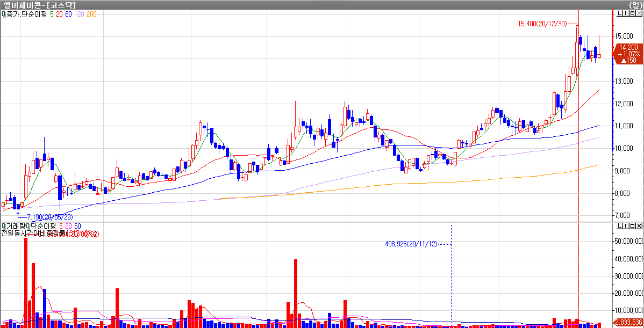Screen dimensions: 644x328
Task: Click the 2,833,636 current volume tag
Action: coord(628,322)
